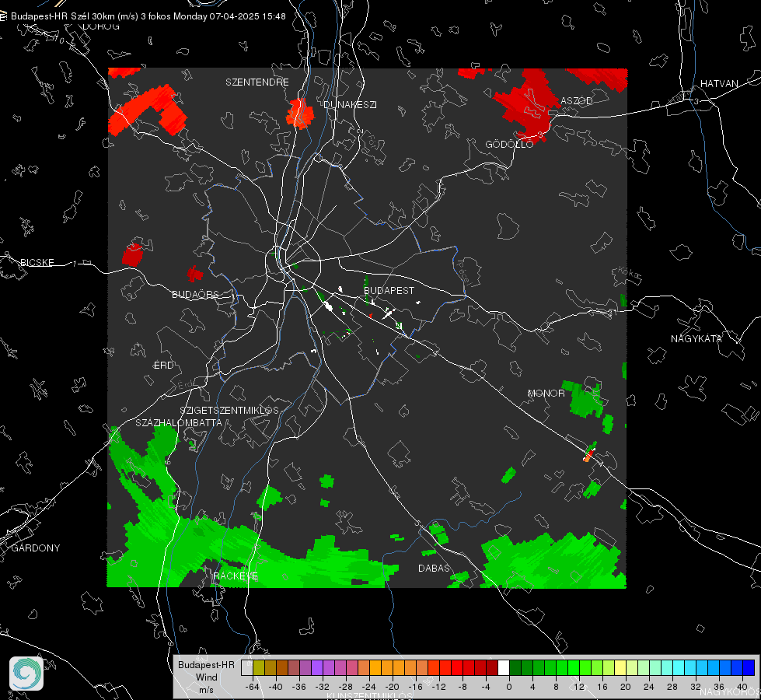Click the '16' legend value

coord(602,687)
